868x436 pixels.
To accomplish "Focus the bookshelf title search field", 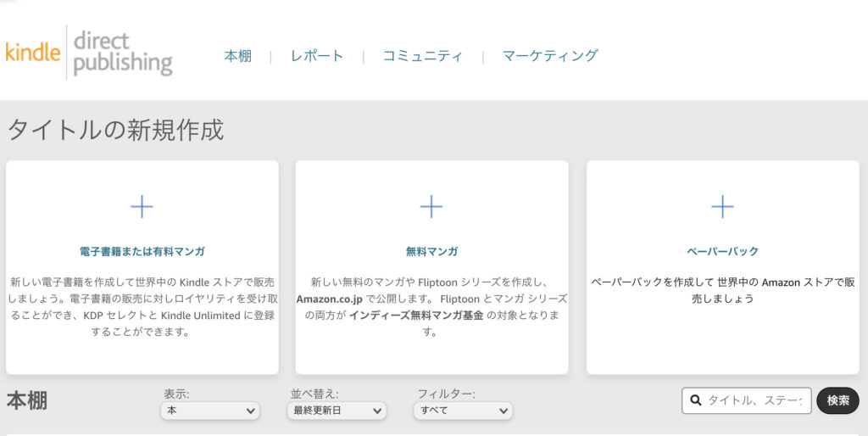I will point(754,400).
